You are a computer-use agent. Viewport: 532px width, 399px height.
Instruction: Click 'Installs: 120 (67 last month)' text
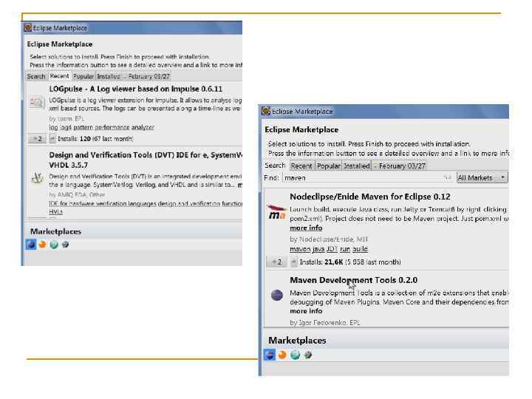(x=95, y=139)
